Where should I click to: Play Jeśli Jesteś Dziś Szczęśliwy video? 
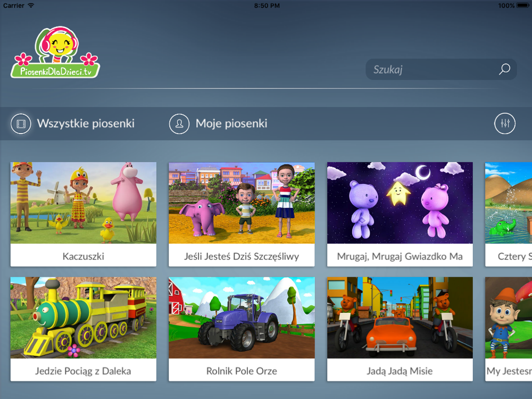(x=242, y=203)
